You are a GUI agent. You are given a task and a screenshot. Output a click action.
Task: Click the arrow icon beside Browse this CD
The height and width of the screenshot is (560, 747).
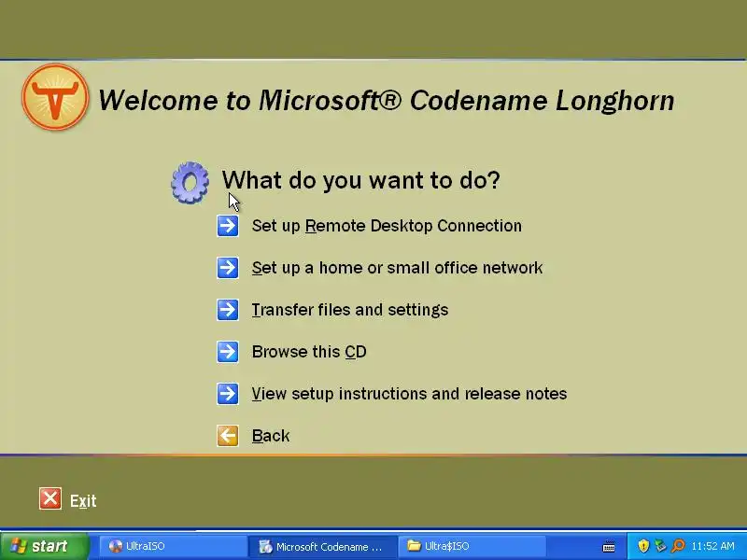[x=228, y=352]
